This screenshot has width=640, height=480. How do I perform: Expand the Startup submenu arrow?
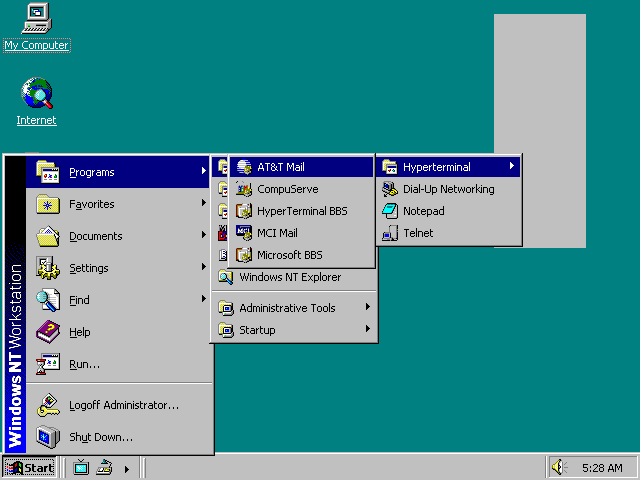tap(368, 329)
